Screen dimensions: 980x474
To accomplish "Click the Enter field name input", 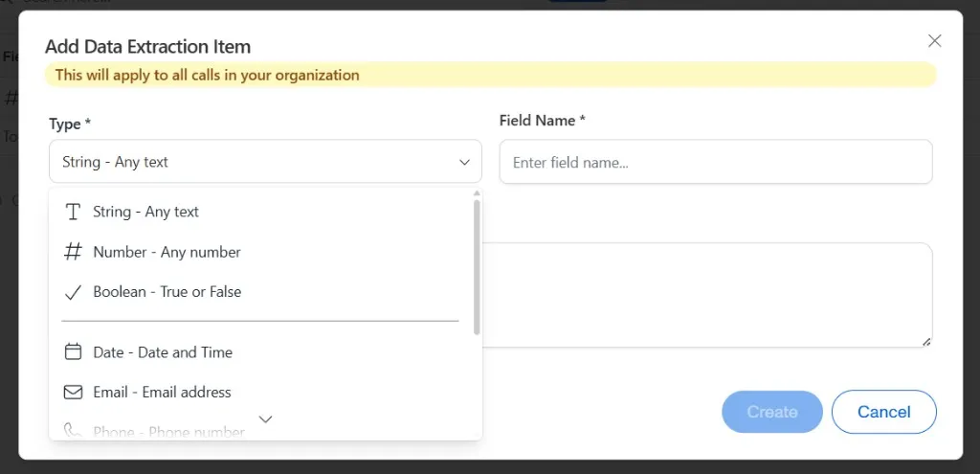I will click(716, 162).
